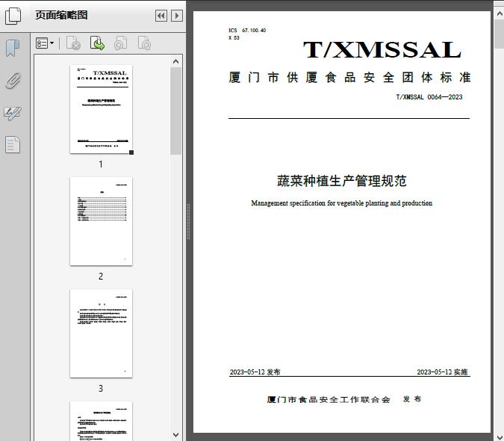
Task: Open thumbnail options dropdown menu
Action: pos(45,43)
